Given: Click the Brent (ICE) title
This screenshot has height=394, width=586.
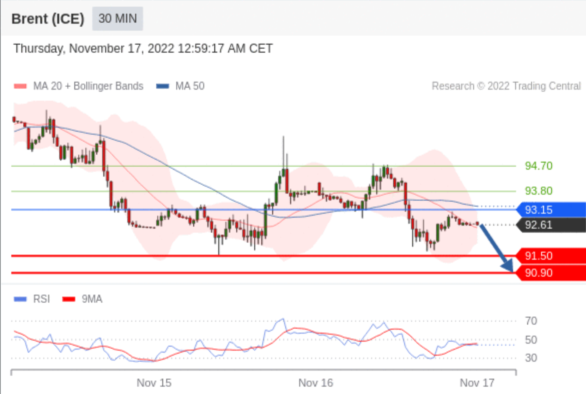Looking at the screenshot, I should (48, 19).
